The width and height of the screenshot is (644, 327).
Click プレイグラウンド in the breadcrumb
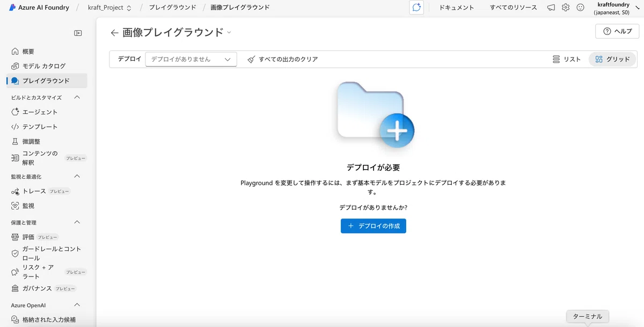pyautogui.click(x=172, y=8)
